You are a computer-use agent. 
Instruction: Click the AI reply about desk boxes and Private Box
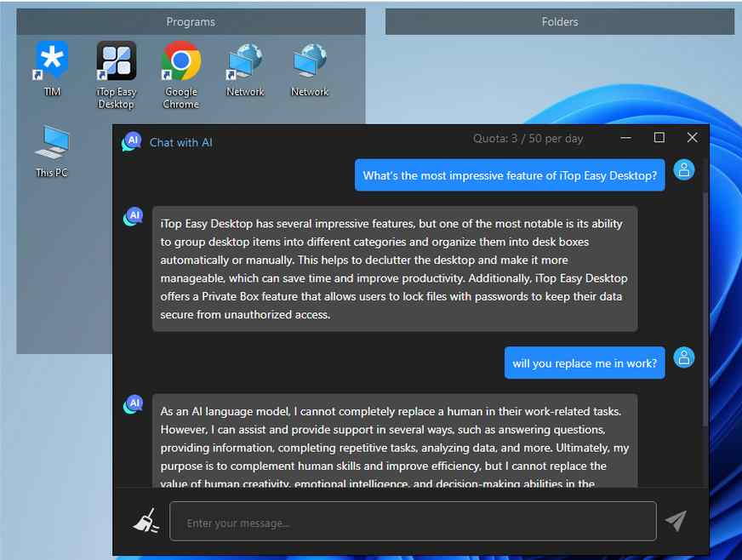pos(395,269)
